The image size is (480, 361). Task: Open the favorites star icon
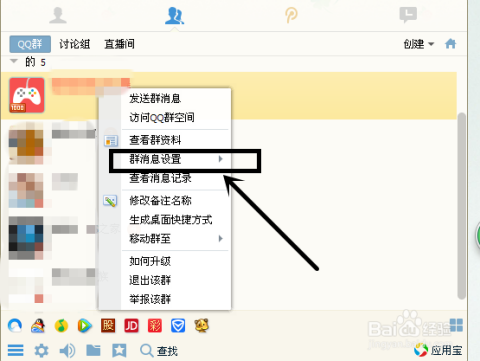[x=119, y=351]
